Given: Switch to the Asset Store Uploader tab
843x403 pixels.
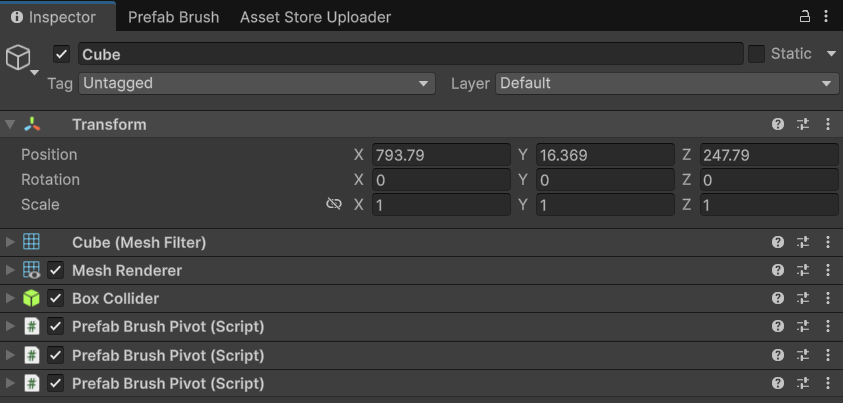Looking at the screenshot, I should click(315, 17).
